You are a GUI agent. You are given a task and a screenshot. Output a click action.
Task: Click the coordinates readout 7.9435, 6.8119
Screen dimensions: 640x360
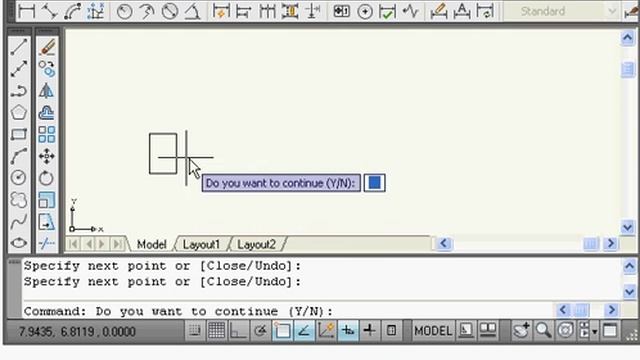(x=77, y=332)
